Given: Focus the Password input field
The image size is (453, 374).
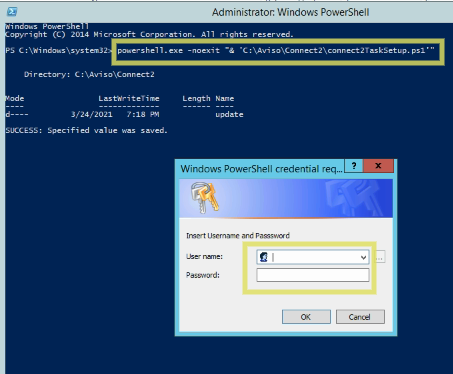Looking at the screenshot, I should pyautogui.click(x=313, y=275).
